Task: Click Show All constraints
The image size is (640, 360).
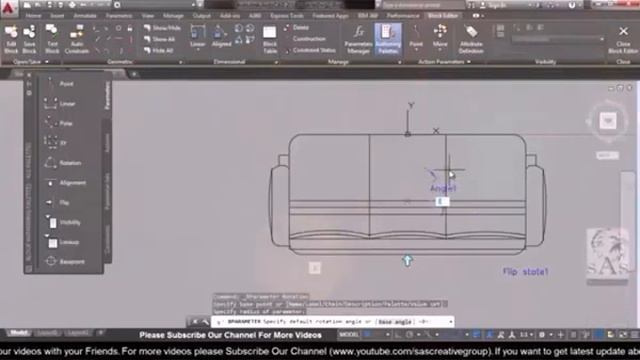Action: point(160,39)
